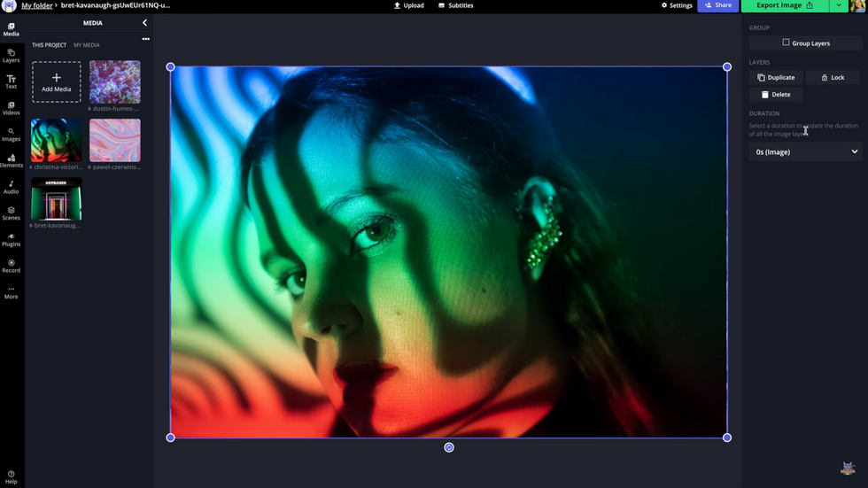Click the rotate handle below the image
This screenshot has width=868, height=488.
[x=449, y=447]
